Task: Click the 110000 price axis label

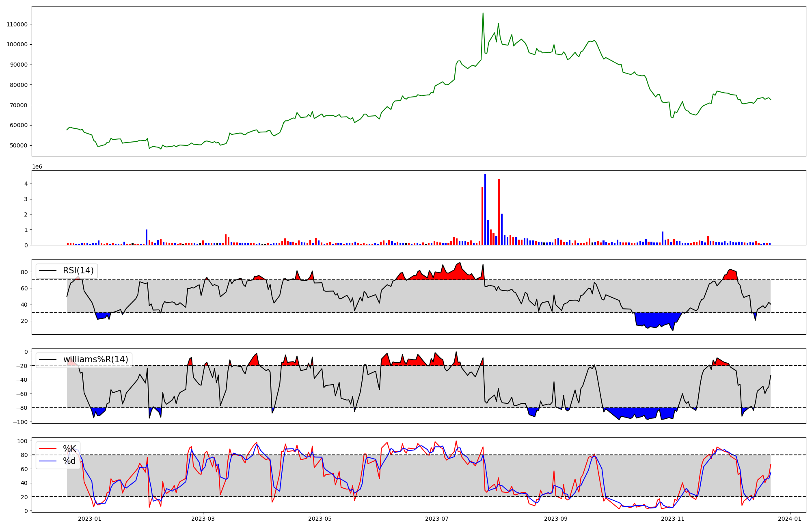Action: pyautogui.click(x=17, y=24)
